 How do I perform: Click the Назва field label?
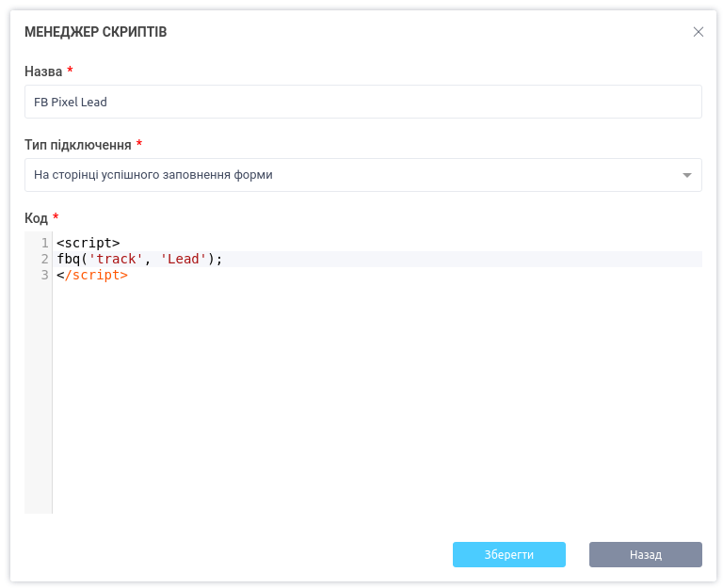[43, 72]
